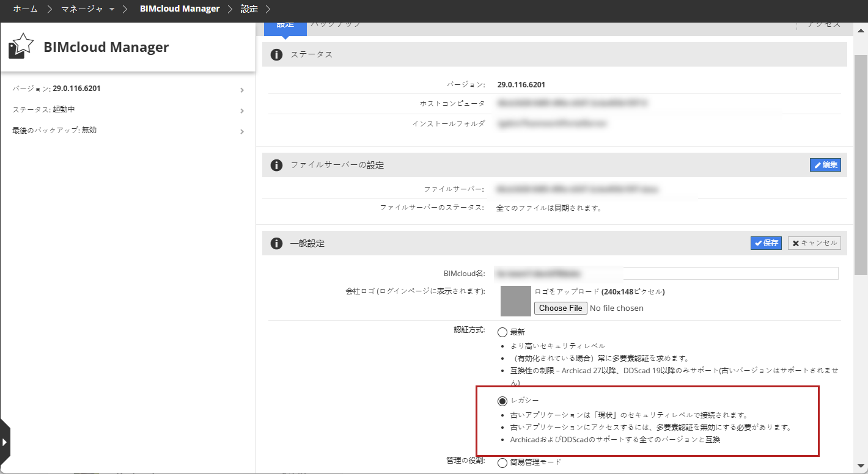868x474 pixels.
Task: Choose the 簡易管理モード radio option
Action: (x=502, y=462)
